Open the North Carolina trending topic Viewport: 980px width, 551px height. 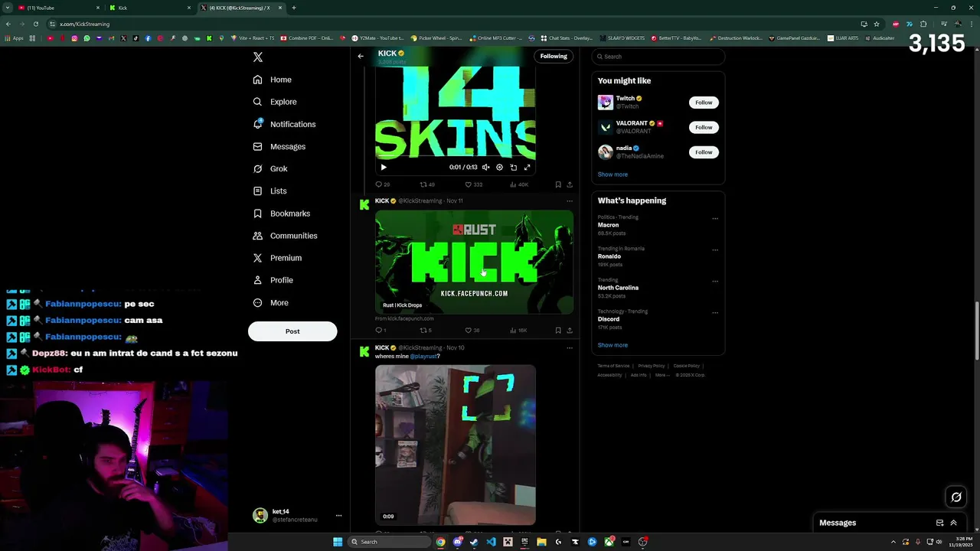[x=618, y=288]
